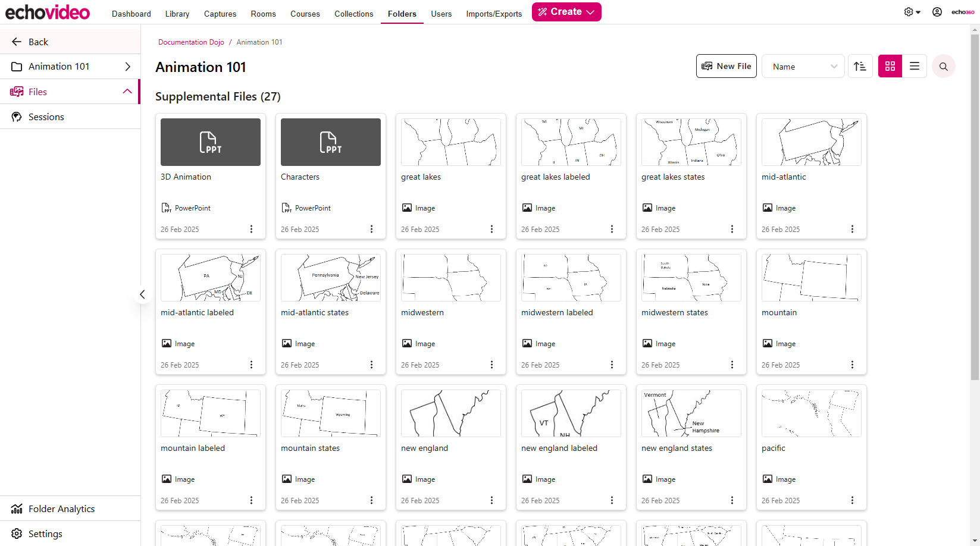
Task: Open the Library tab
Action: pyautogui.click(x=177, y=14)
